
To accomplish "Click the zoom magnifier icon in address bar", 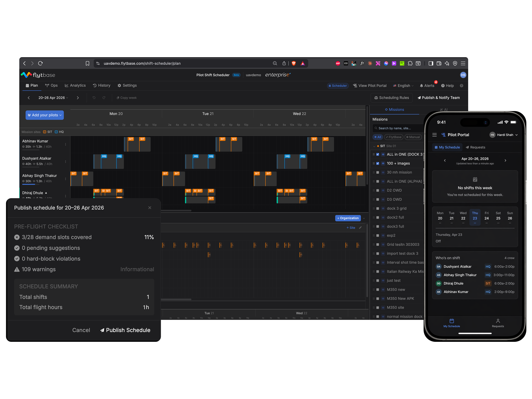I will point(275,63).
